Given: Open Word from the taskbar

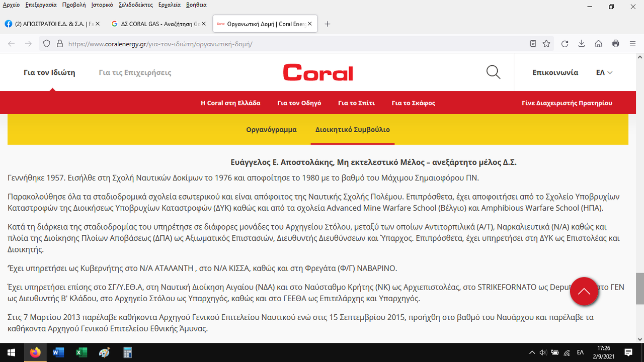Looking at the screenshot, I should click(x=58, y=352).
